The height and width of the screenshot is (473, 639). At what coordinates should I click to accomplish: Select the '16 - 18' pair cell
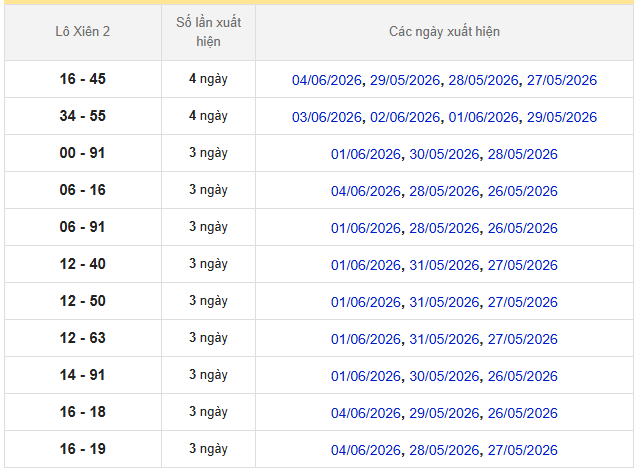click(83, 412)
